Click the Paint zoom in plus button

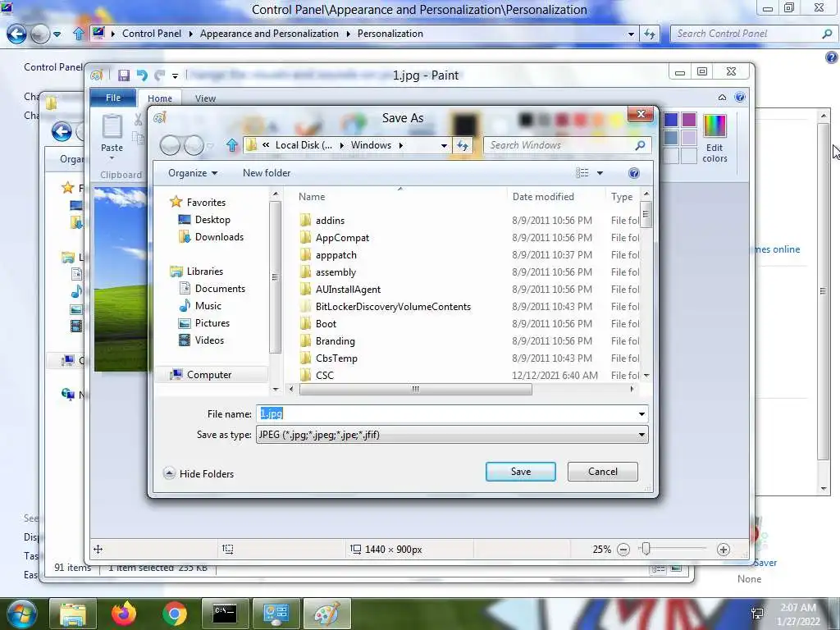724,549
